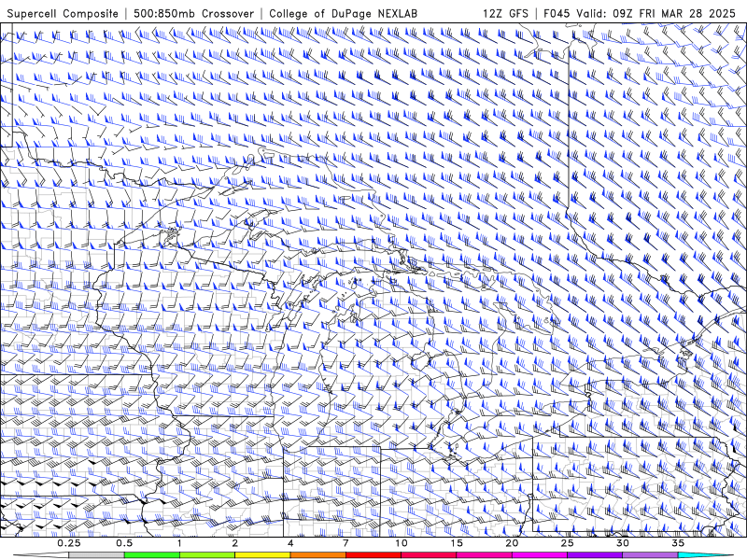The width and height of the screenshot is (747, 560).
Task: Click the "Supercell Composite" title text
Action: [63, 13]
